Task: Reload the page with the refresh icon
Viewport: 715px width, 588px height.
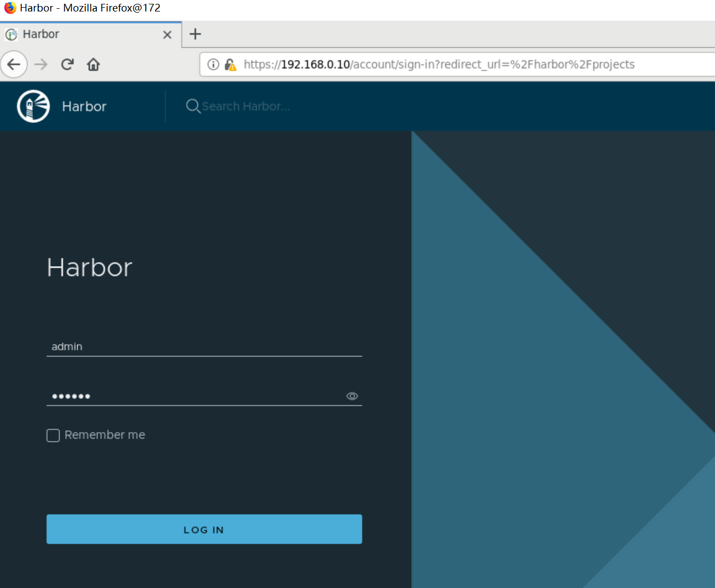Action: [67, 65]
